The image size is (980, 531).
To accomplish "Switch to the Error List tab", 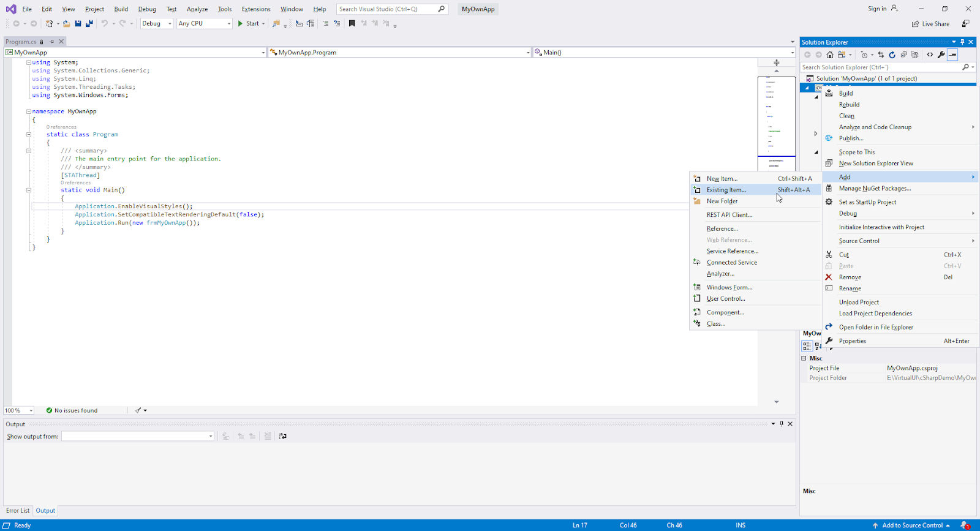I will [18, 511].
